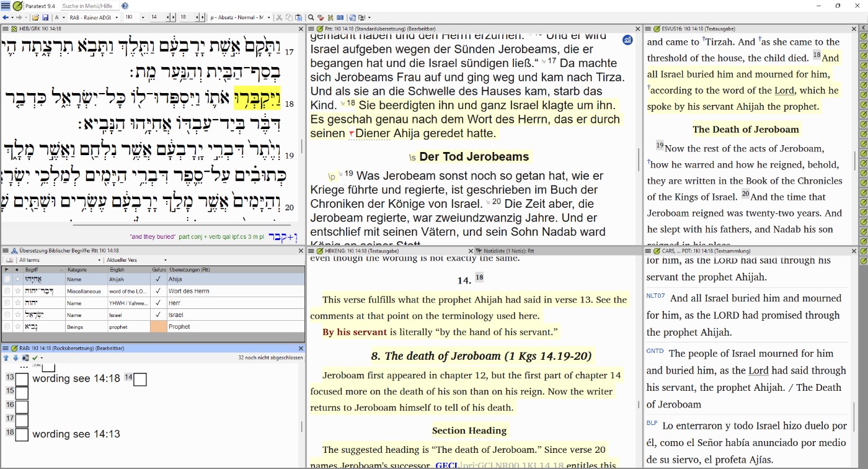
Task: Toggle status box for back translation verse 18
Action: (22, 434)
